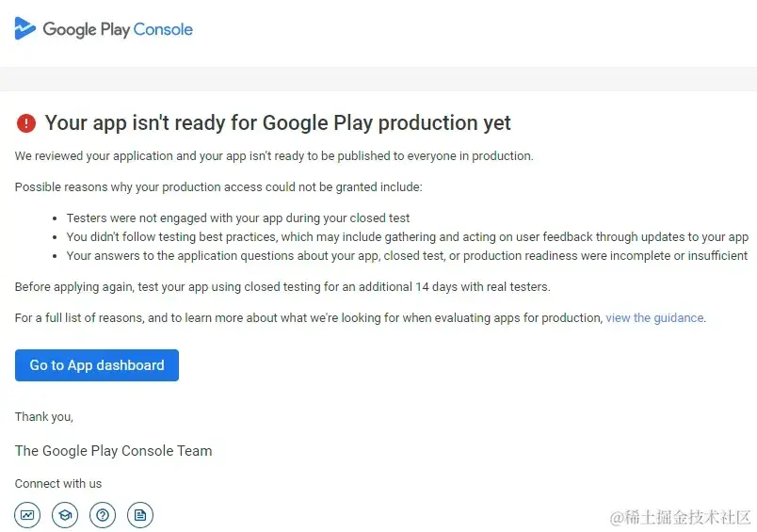Open the 'view the guidance' link

[654, 318]
